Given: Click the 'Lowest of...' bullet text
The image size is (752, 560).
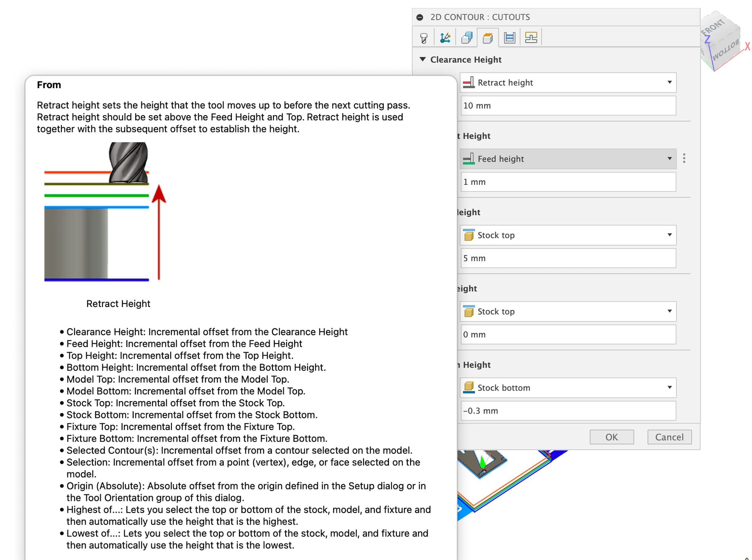Looking at the screenshot, I should (x=247, y=539).
